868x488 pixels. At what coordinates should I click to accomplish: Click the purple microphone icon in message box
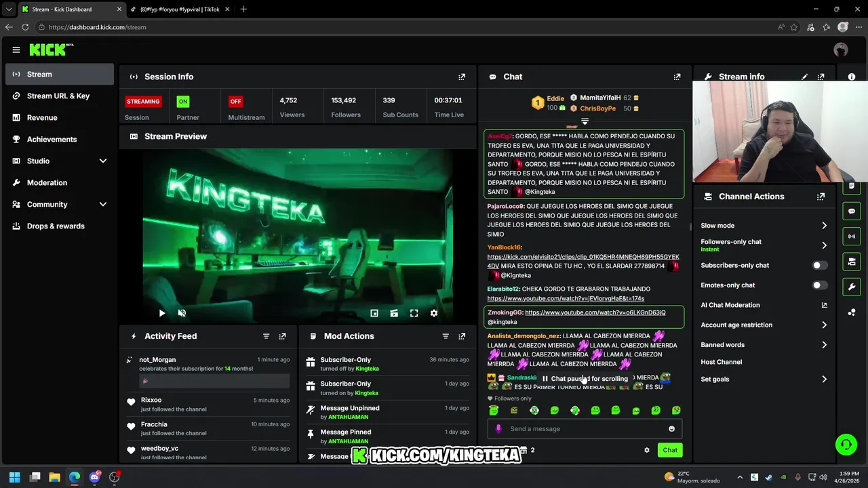pyautogui.click(x=498, y=428)
